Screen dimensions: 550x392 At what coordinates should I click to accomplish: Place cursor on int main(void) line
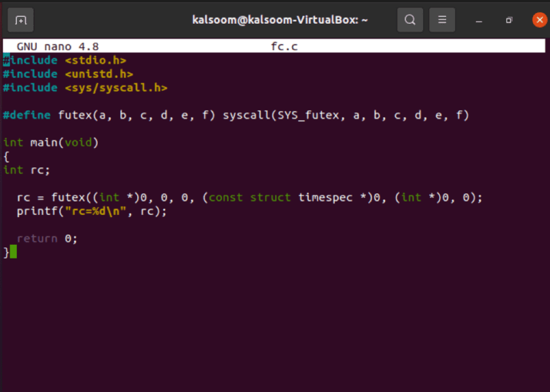click(51, 142)
